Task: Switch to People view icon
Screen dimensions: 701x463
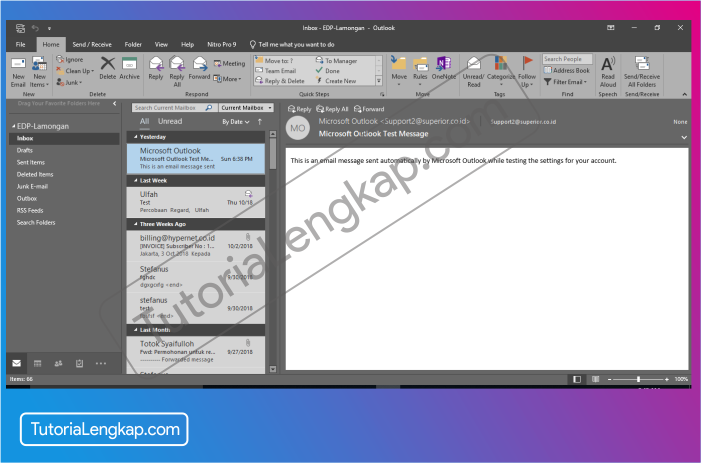Action: [x=58, y=363]
